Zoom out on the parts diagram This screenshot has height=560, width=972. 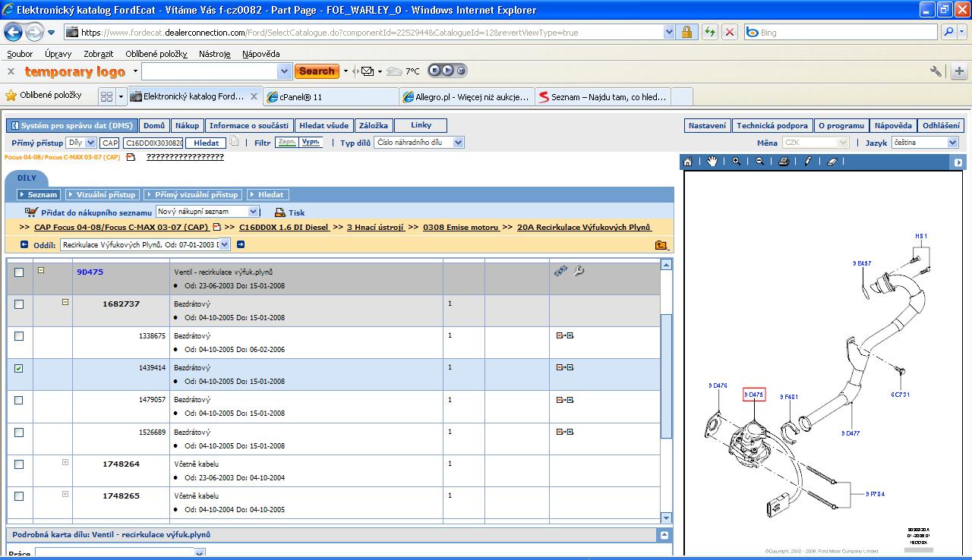click(759, 162)
